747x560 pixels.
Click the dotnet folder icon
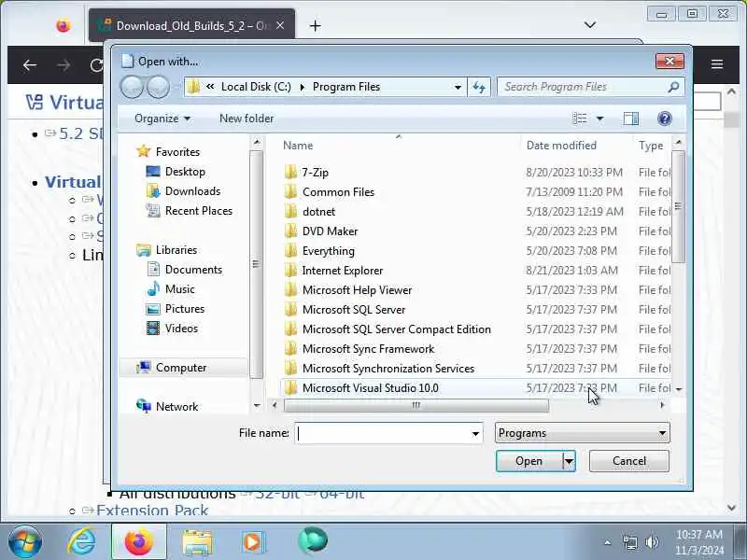coord(290,212)
